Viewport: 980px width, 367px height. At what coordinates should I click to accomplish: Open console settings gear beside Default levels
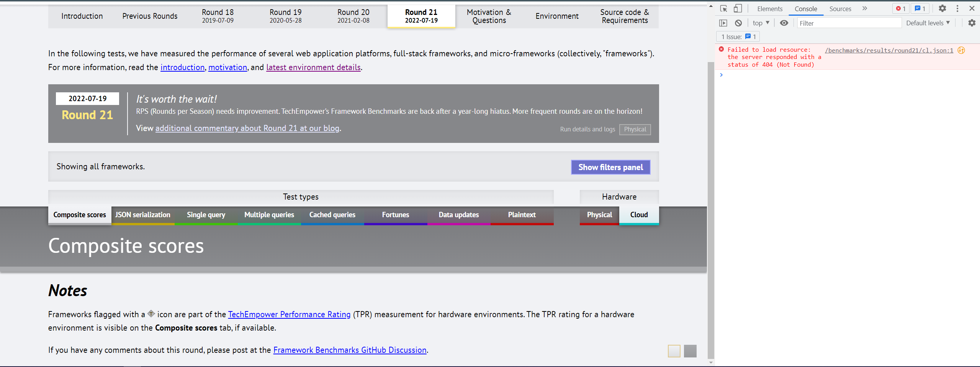972,23
